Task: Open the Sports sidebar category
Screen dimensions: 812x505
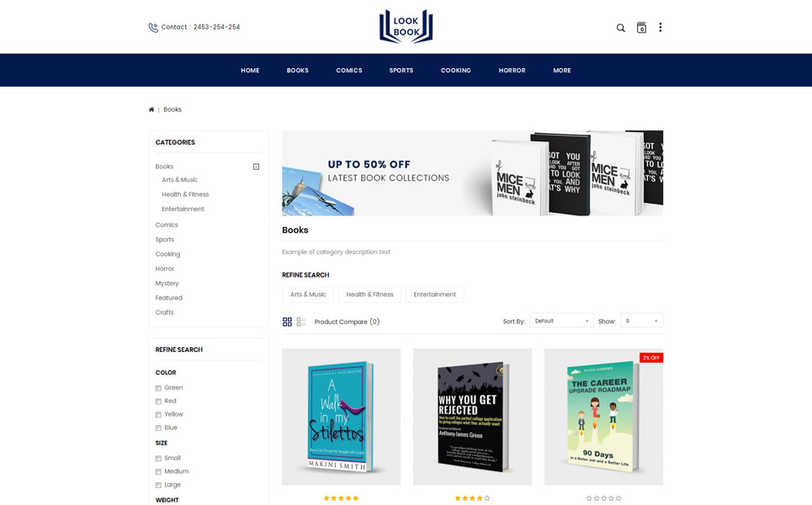Action: 165,239
